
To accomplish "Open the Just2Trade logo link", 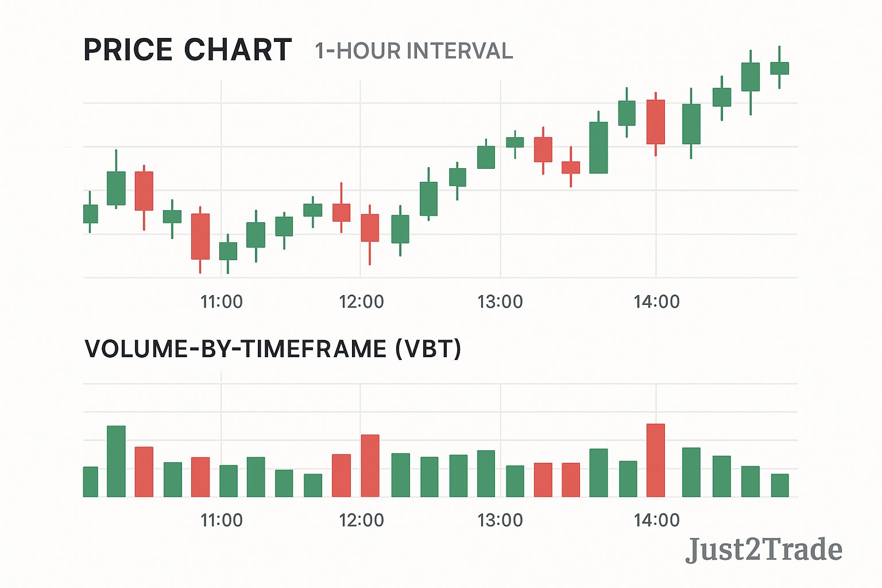I will (x=763, y=550).
